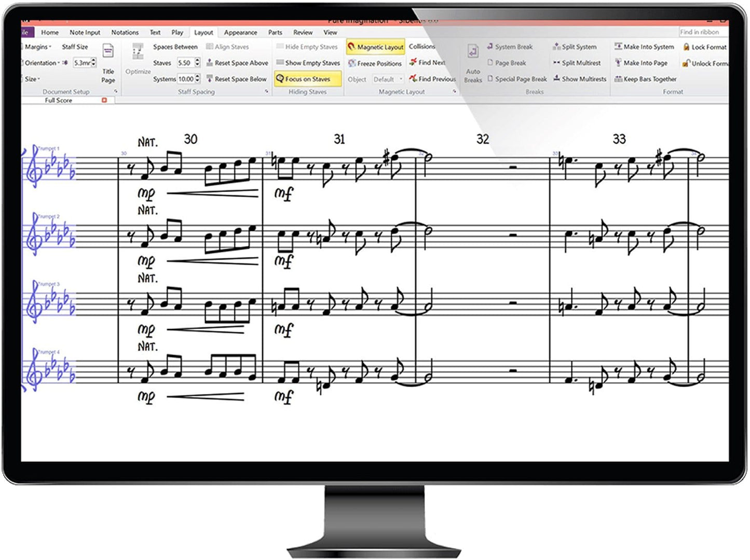Switch to the Appearance ribbon tab

240,32
